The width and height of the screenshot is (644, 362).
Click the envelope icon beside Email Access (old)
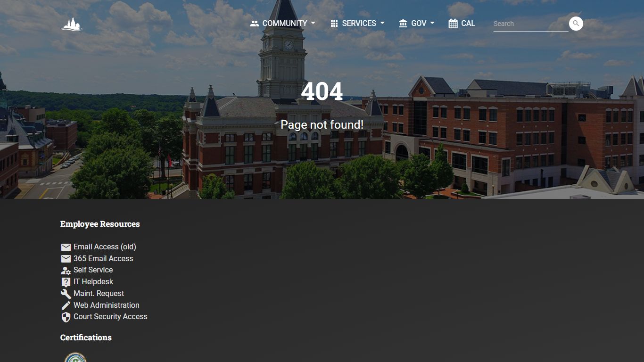(66, 247)
